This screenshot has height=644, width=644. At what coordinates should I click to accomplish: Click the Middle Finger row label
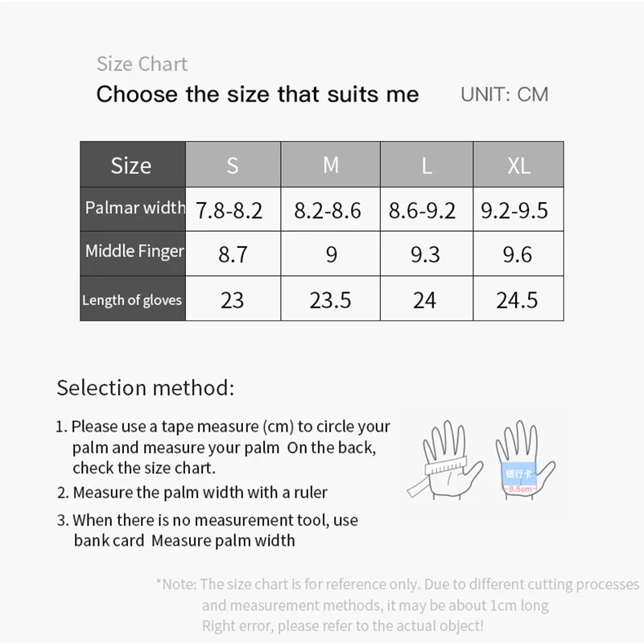tap(134, 252)
